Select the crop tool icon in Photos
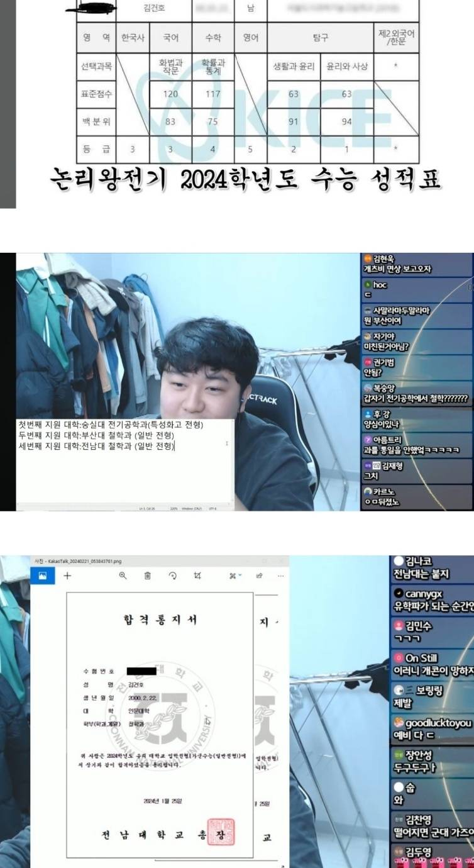 197,575
